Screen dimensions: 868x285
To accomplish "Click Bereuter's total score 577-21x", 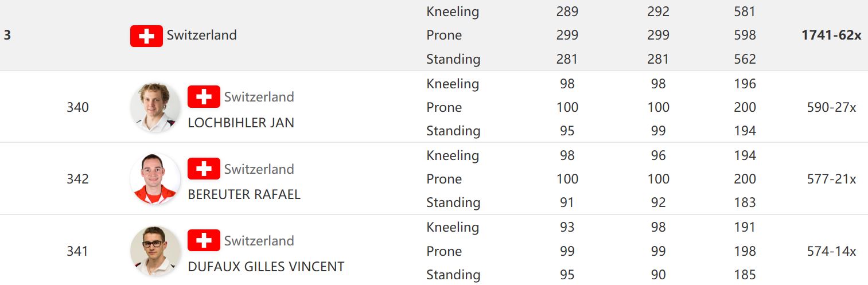I will click(831, 179).
